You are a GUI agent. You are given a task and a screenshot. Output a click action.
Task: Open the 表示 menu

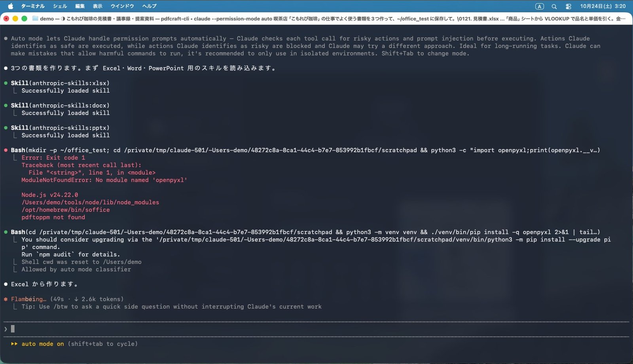[x=97, y=6]
